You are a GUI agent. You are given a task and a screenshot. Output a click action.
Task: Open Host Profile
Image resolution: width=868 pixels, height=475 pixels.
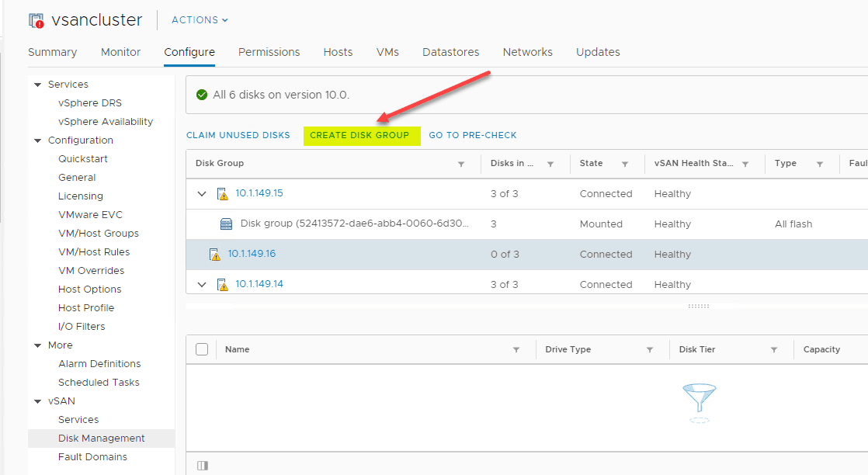pos(86,308)
